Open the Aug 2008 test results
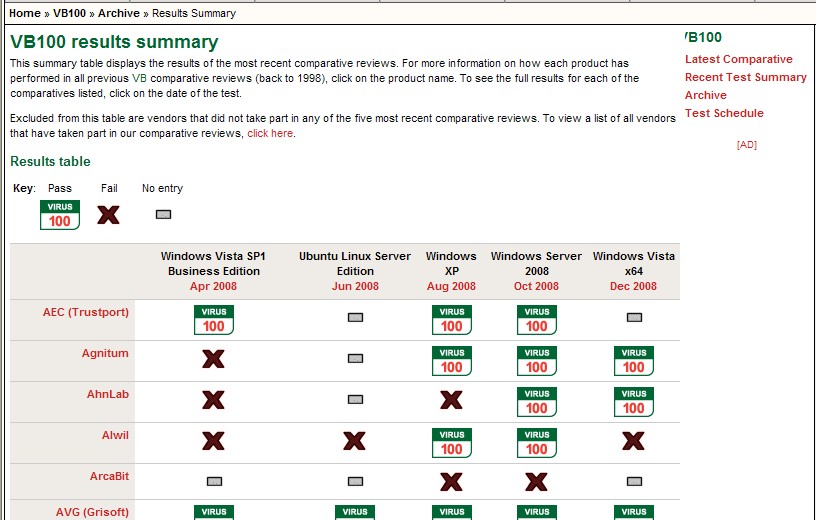 (x=451, y=286)
